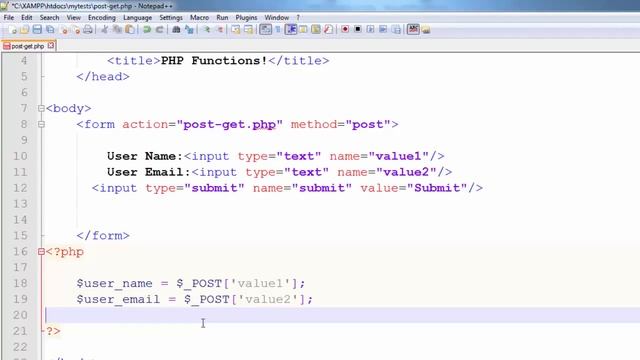The height and width of the screenshot is (360, 640).
Task: Toggle synchronize horizontal scrolling icon
Action: click(x=248, y=29)
